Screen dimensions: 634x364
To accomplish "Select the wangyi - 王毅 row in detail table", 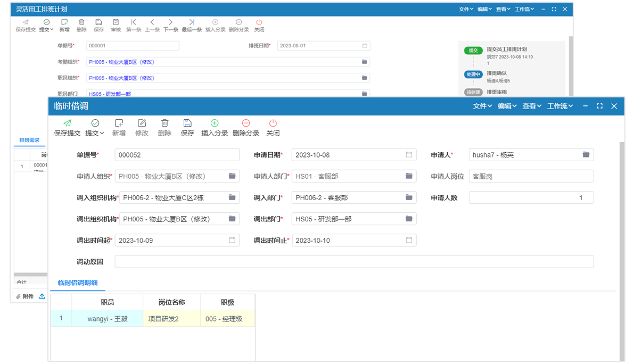I will pyautogui.click(x=107, y=319).
